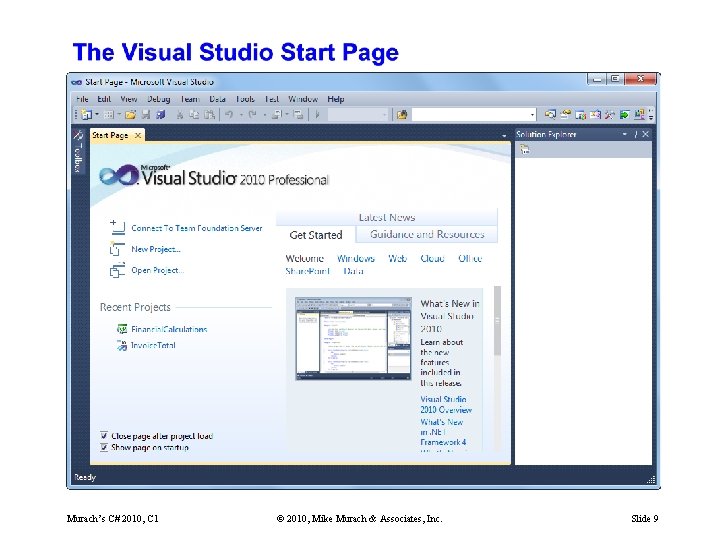Click the What's New Visual Studio thumbnail
The height and width of the screenshot is (540, 720).
coord(353,338)
